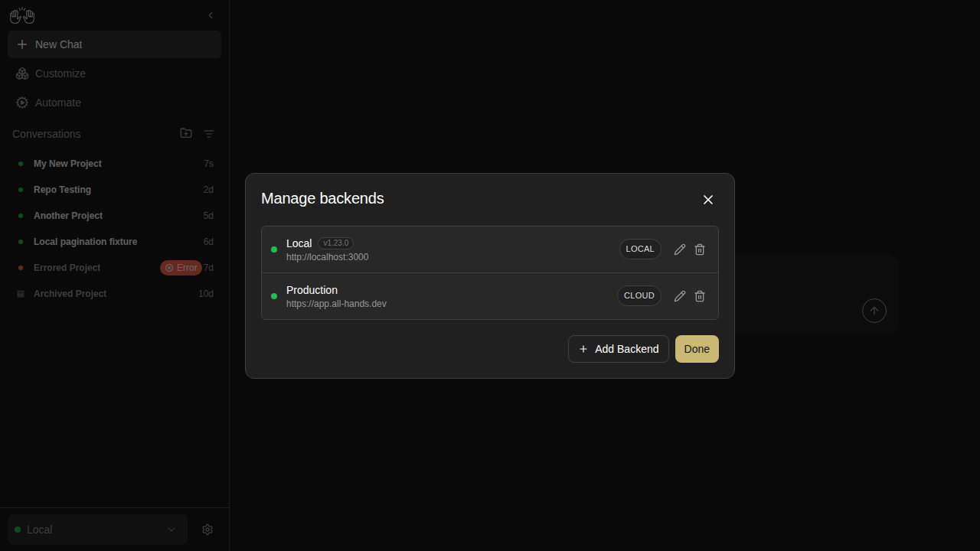Viewport: 980px width, 551px height.
Task: Click the 7s age of My New Project
Action: tap(208, 164)
